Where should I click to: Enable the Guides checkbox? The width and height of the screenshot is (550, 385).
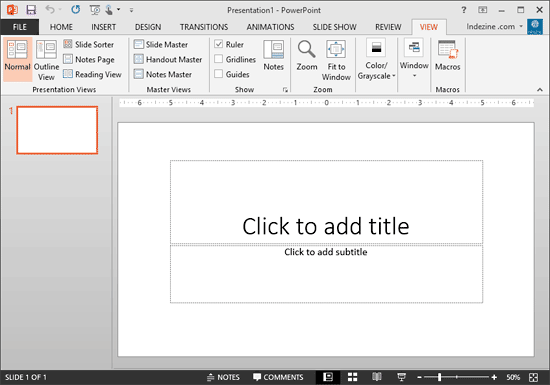coord(219,74)
